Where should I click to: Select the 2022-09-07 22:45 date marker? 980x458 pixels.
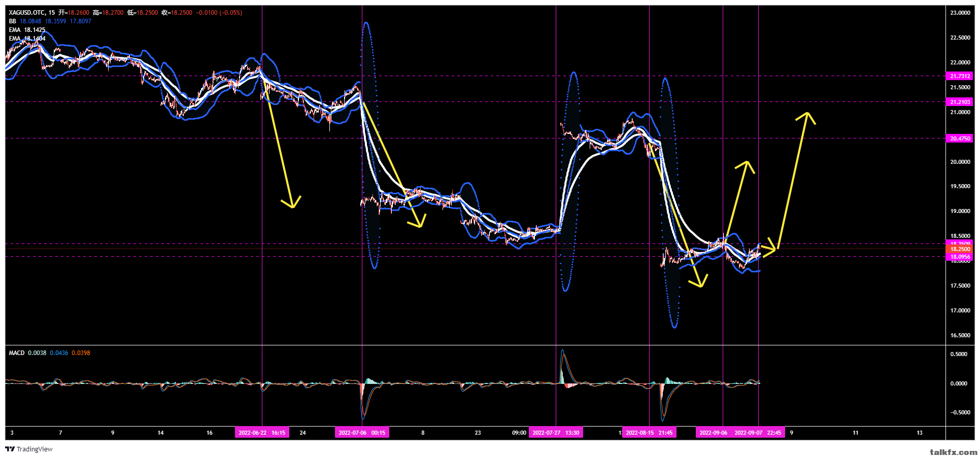coord(758,433)
